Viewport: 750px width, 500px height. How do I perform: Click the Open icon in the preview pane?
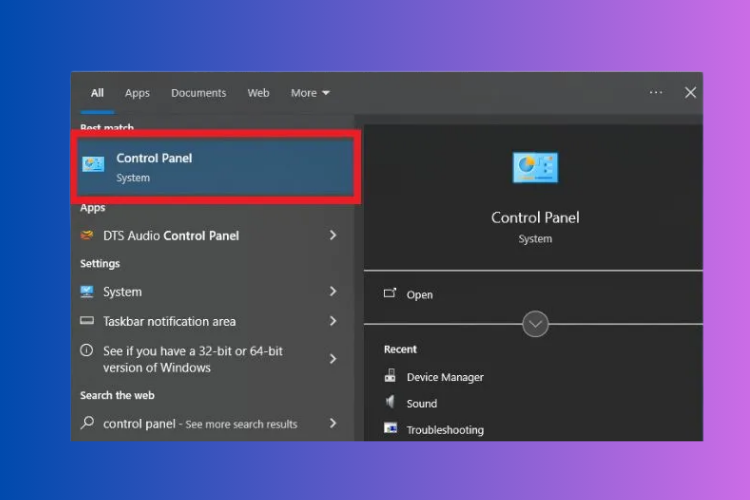coord(390,293)
